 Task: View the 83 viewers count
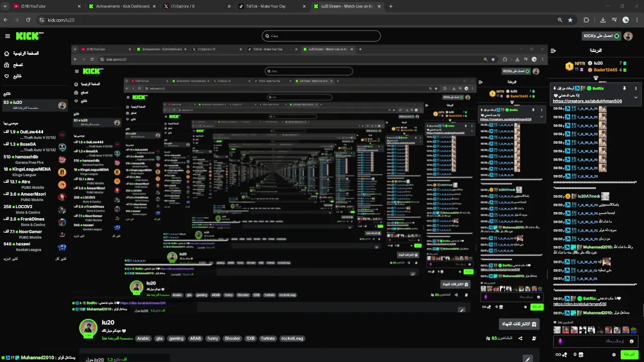[499, 338]
